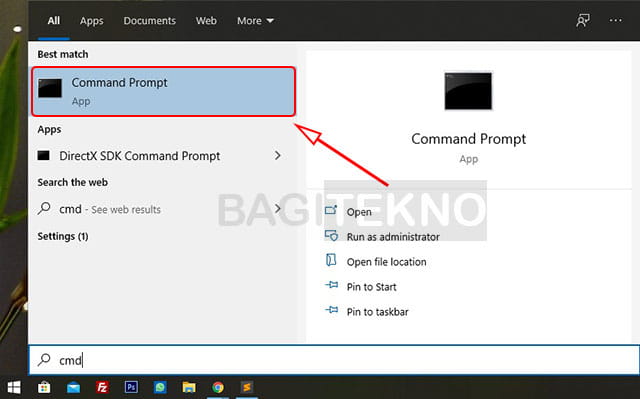Click the search box containing cmd
This screenshot has width=640, height=399.
334,360
